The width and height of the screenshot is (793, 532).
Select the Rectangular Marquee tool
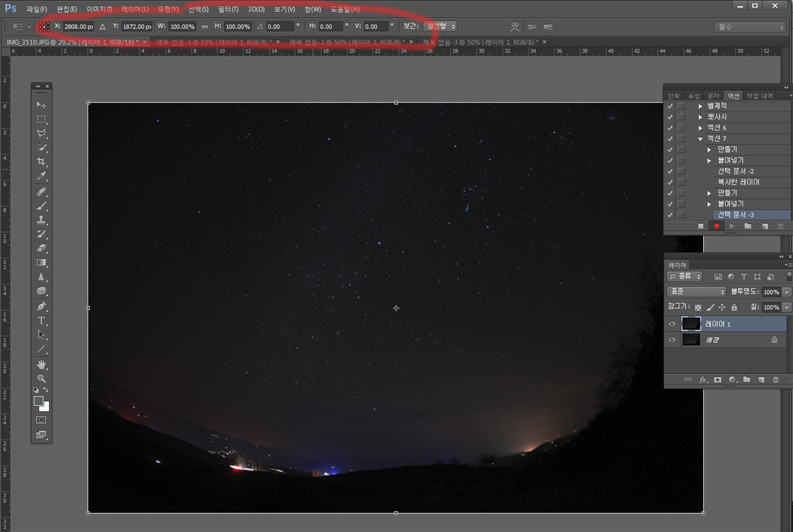tap(42, 120)
